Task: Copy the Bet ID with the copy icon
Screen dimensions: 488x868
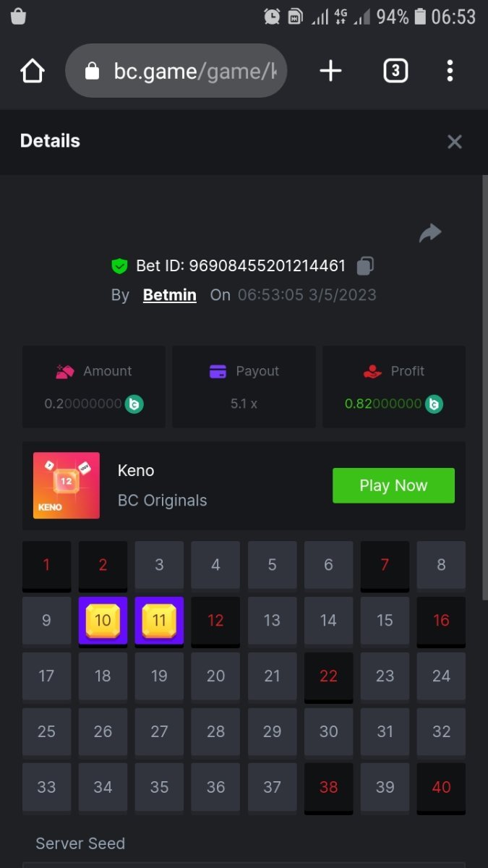Action: 365,266
